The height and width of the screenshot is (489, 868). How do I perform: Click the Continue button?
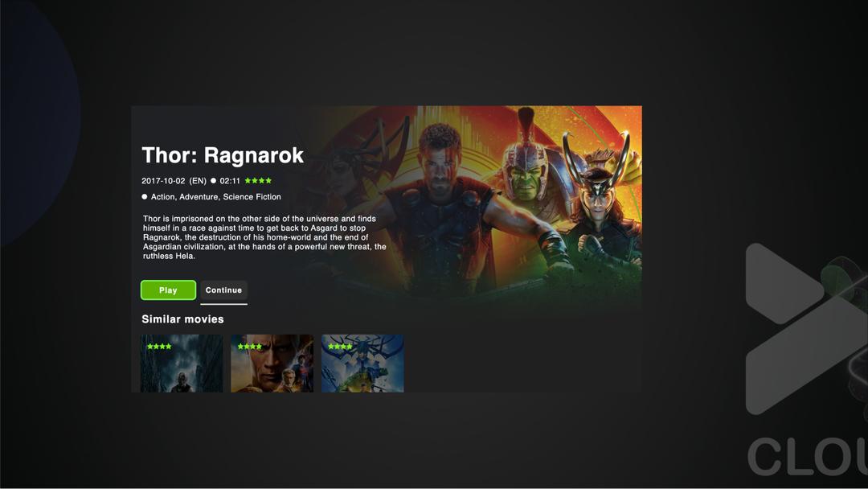[223, 290]
